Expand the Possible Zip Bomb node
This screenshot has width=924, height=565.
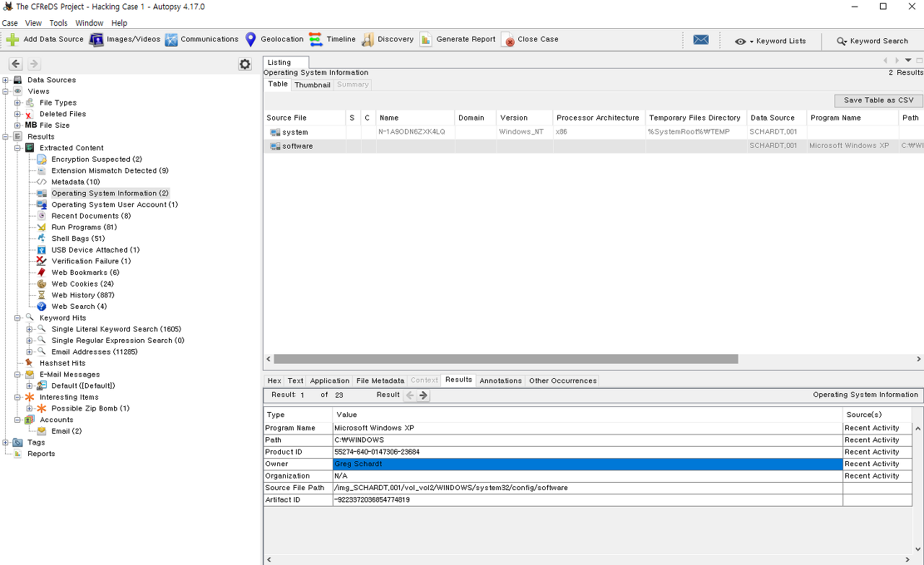[30, 408]
